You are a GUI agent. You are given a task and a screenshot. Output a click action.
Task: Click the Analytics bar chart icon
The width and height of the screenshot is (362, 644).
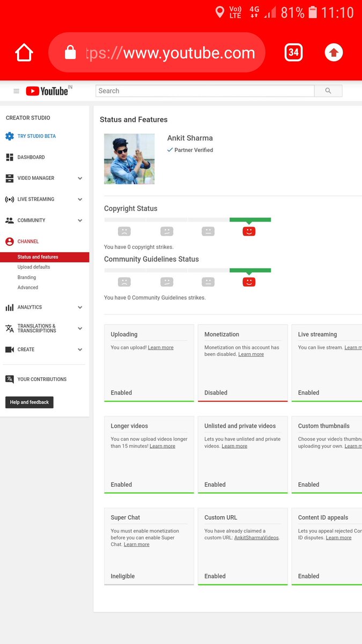pyautogui.click(x=10, y=308)
